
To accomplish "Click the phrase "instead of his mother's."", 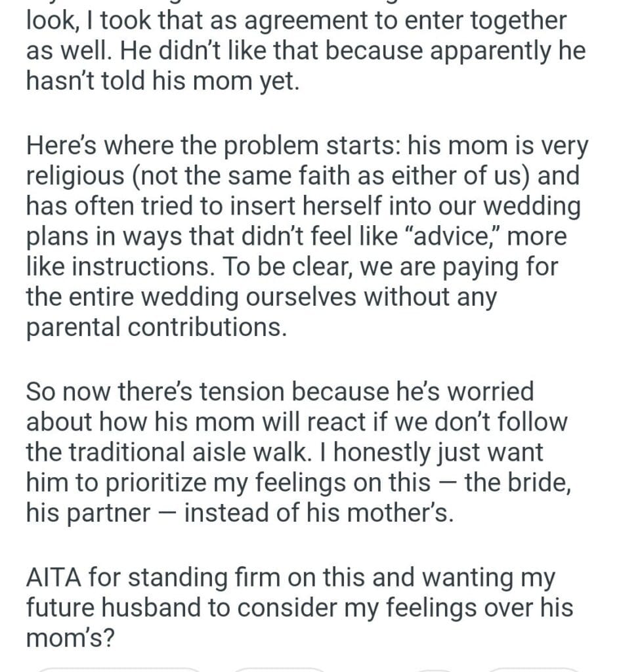I will pyautogui.click(x=319, y=512).
